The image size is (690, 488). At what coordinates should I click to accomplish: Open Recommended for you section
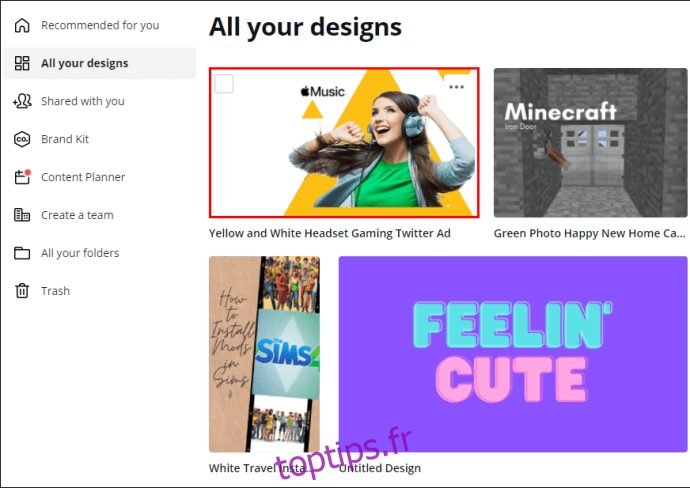tap(100, 26)
